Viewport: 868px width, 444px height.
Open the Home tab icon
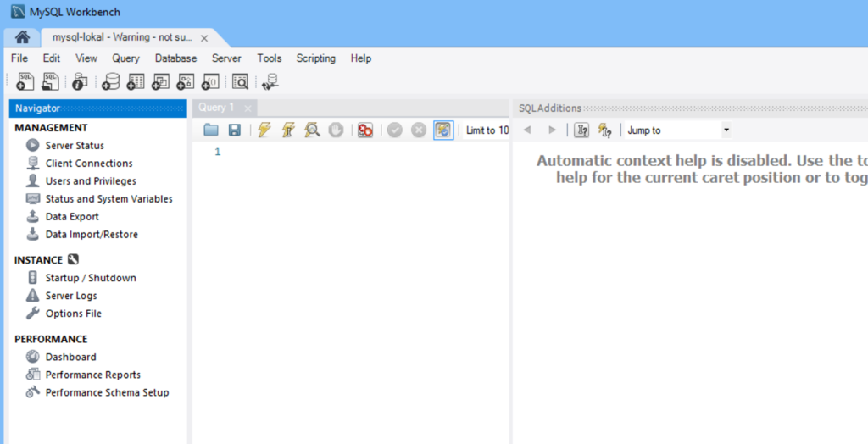pos(22,37)
